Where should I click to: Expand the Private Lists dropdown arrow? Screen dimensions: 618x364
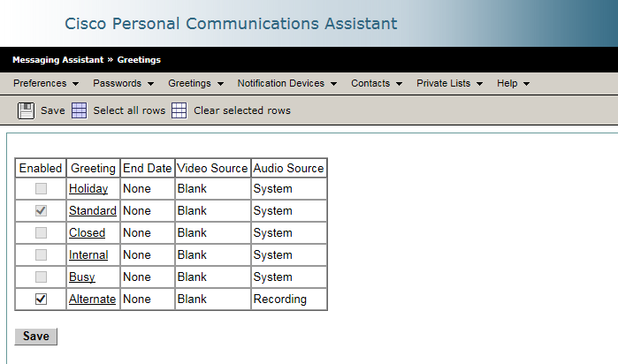tap(479, 84)
